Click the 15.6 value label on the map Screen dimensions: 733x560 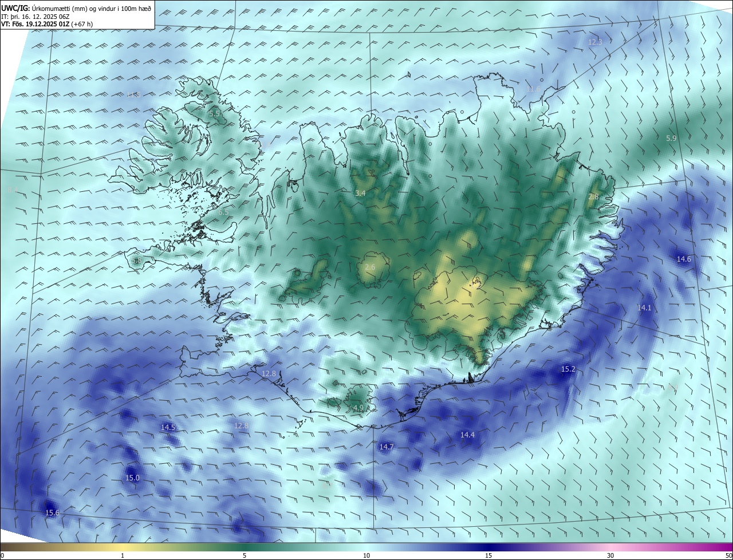pyautogui.click(x=52, y=512)
